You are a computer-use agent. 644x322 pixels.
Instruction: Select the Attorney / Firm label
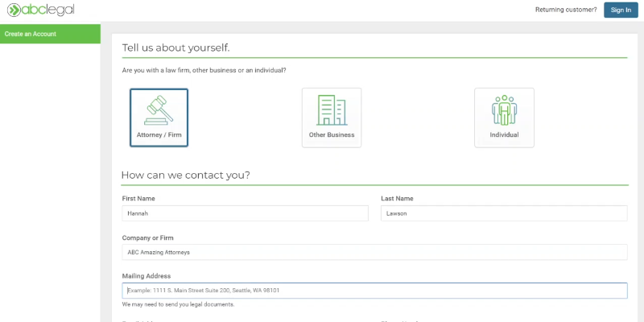click(x=159, y=134)
